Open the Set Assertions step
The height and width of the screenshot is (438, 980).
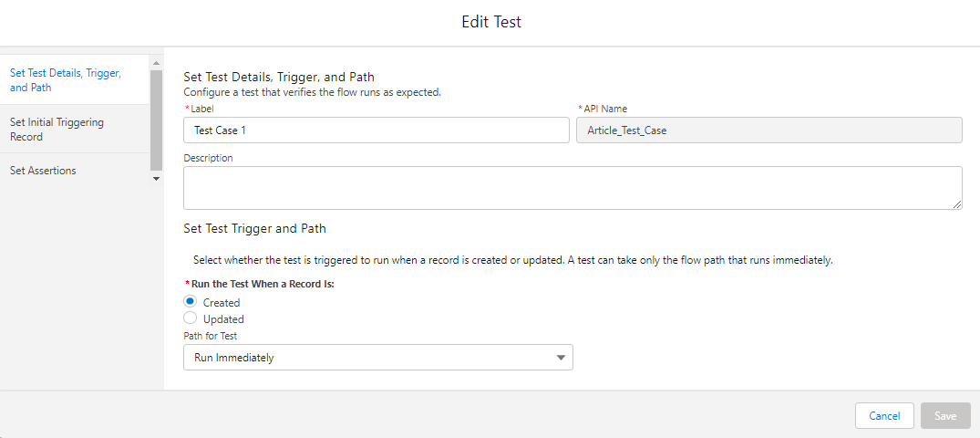click(x=43, y=171)
